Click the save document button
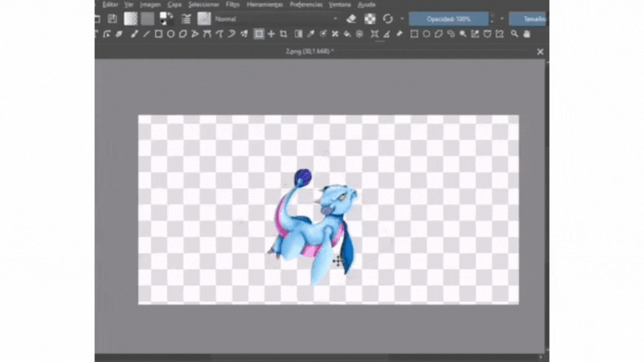 coord(112,18)
